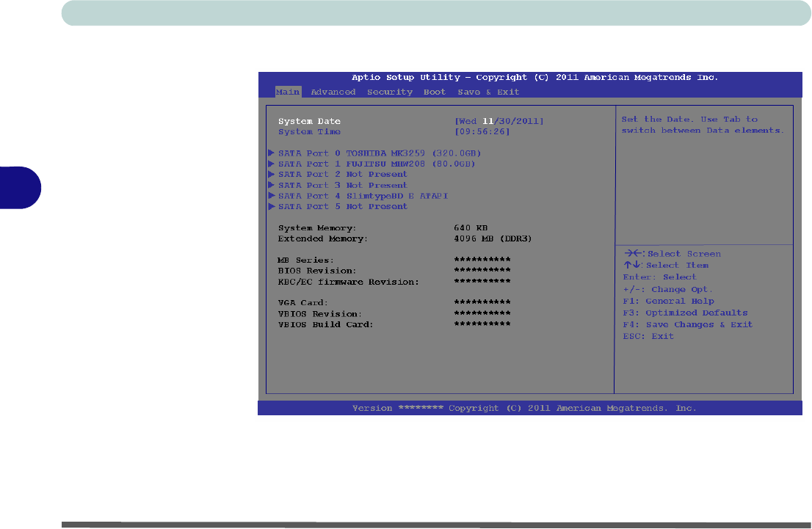Screen dimensions: 812x529
Task: Click the +/-: Change Opt. hint
Action: click(667, 289)
